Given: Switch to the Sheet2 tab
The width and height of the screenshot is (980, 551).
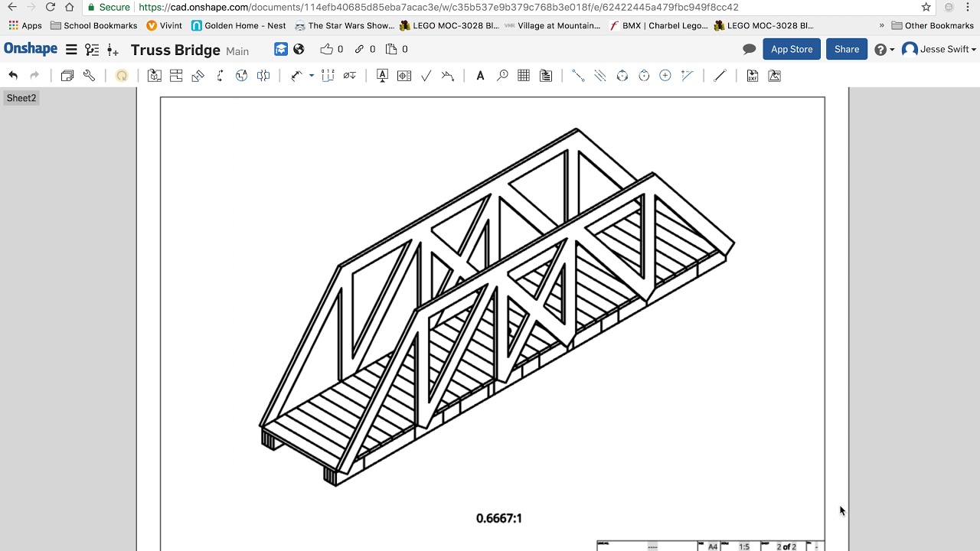Looking at the screenshot, I should 21,98.
